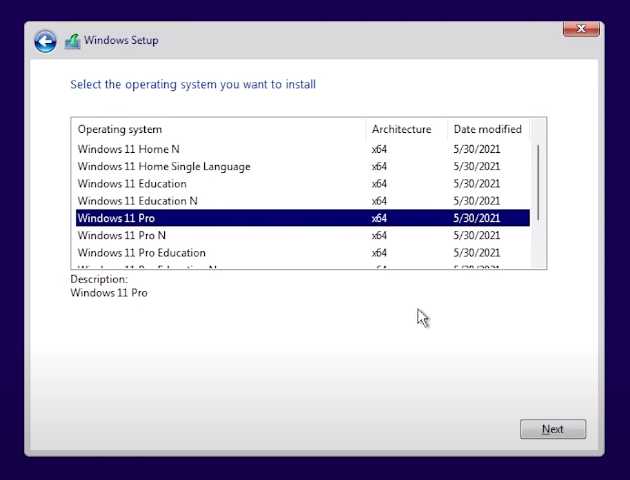Viewport: 630px width, 480px height.
Task: Click x64 in Home Single Language row
Action: tap(379, 166)
